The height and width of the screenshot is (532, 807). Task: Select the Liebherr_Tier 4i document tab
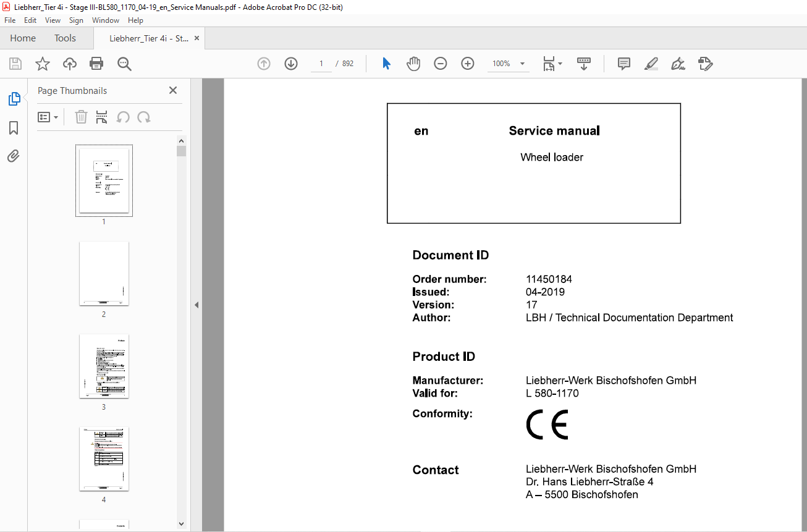pyautogui.click(x=149, y=38)
